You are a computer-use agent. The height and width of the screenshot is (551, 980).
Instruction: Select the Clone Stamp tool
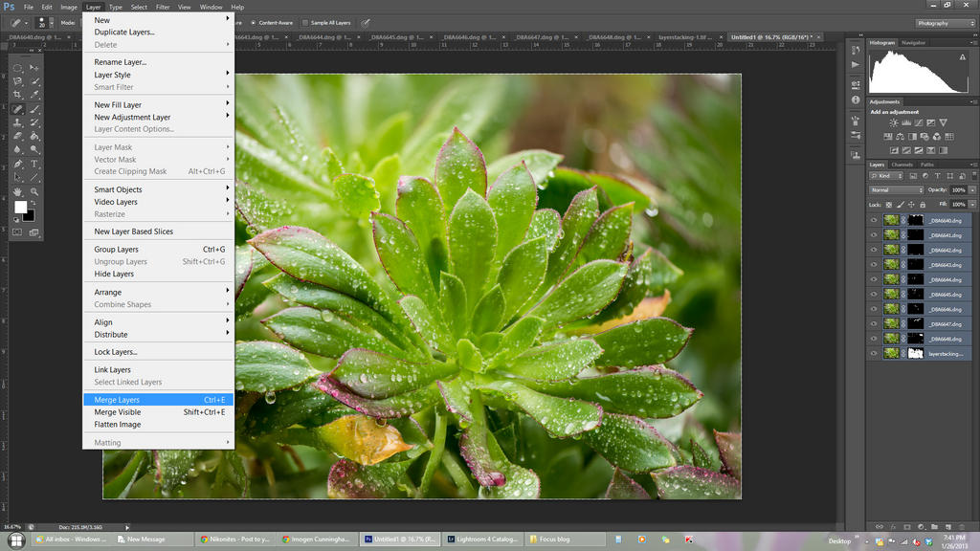click(x=18, y=122)
